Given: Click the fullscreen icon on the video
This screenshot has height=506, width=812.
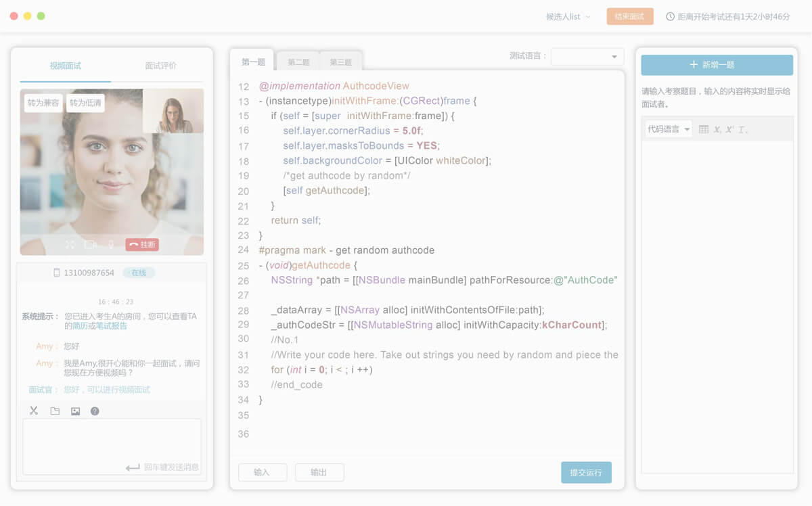Looking at the screenshot, I should (x=70, y=245).
